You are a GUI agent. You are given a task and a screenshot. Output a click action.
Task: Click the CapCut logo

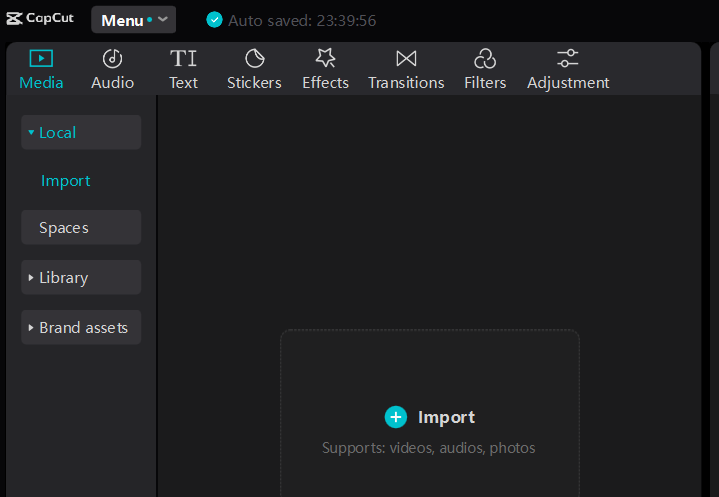[x=40, y=18]
